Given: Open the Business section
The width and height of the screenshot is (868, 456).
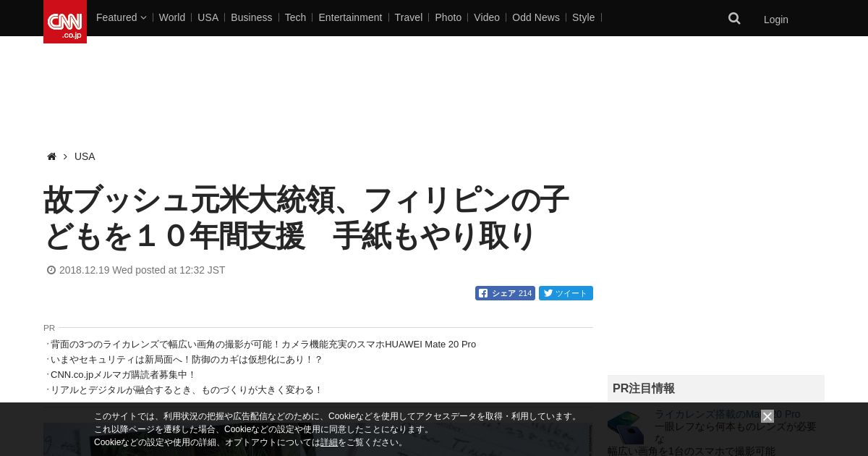Looking at the screenshot, I should (252, 17).
